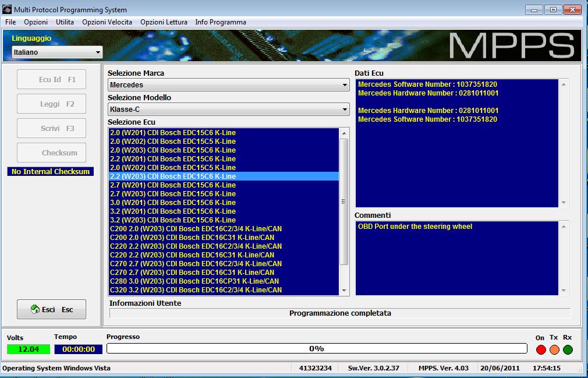Select 2.0 (W203) CDI Bosch EDC15C6 K-Line
588x378 pixels.
pos(224,150)
